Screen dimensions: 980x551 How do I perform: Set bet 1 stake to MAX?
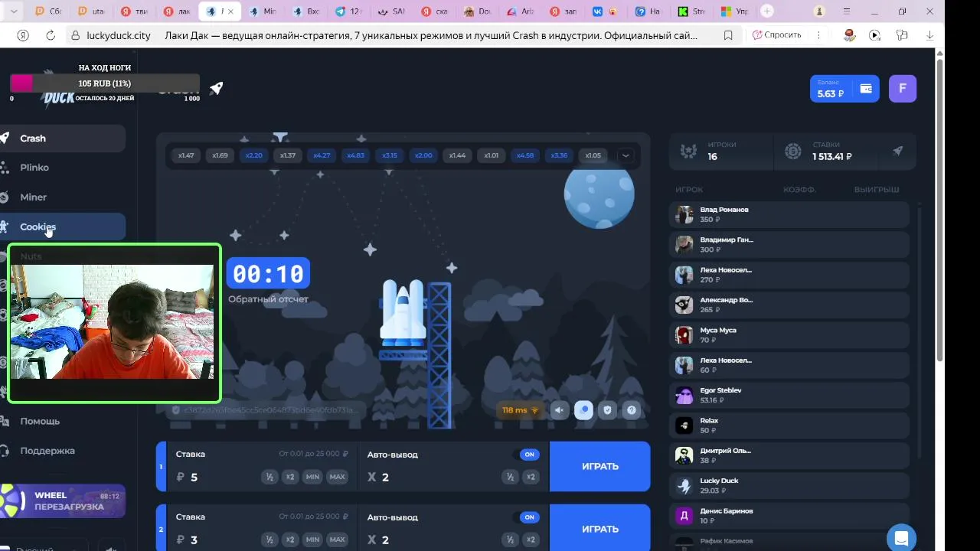[x=337, y=477]
